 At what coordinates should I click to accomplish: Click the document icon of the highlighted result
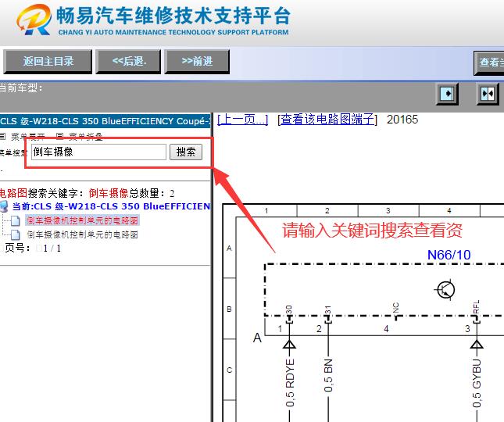[x=16, y=221]
